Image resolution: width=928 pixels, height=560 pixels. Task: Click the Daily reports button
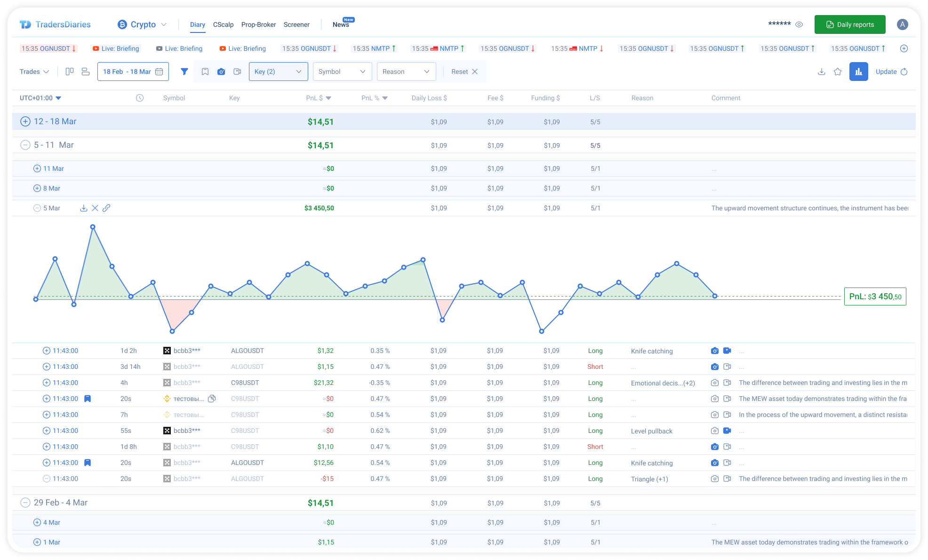[850, 24]
